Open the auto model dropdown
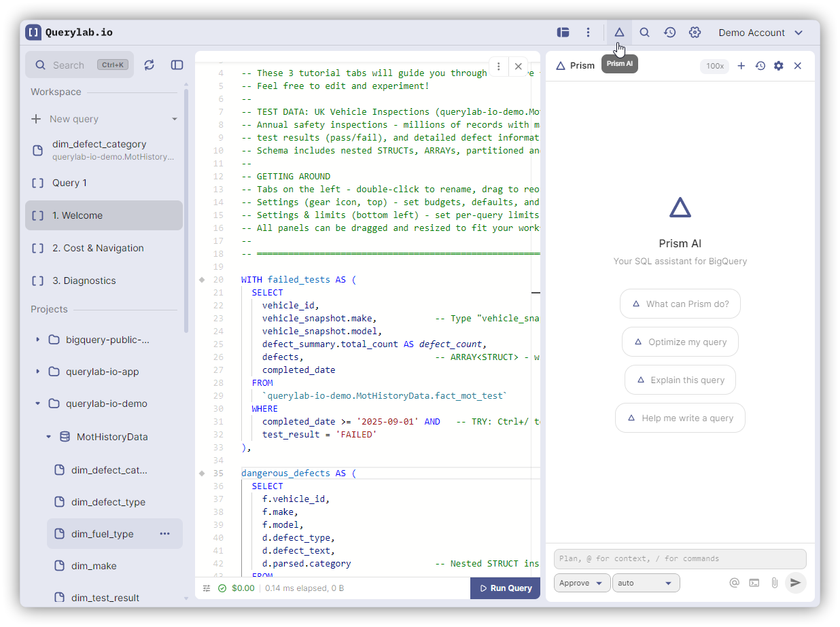The image size is (840, 627). point(646,583)
